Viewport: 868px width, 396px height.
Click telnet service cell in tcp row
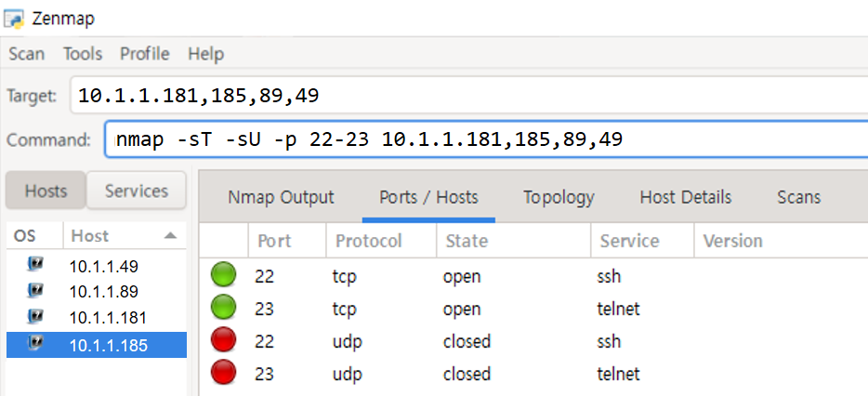click(618, 308)
